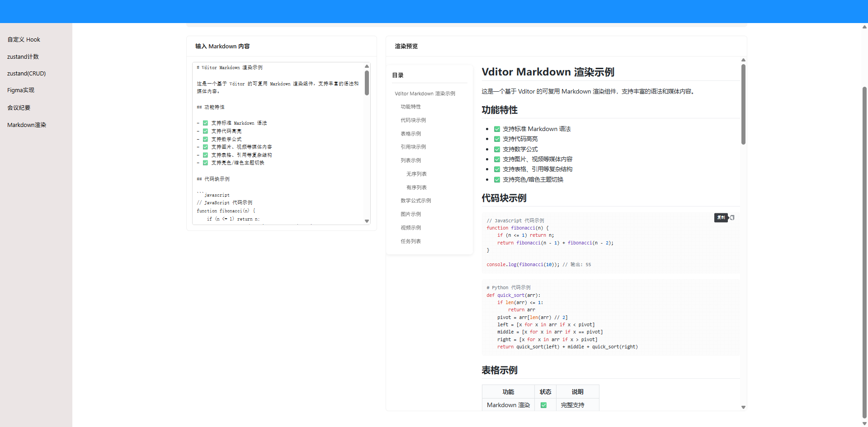Open the Figma实现 sidebar page
Screen dimensions: 868x427
pos(21,90)
